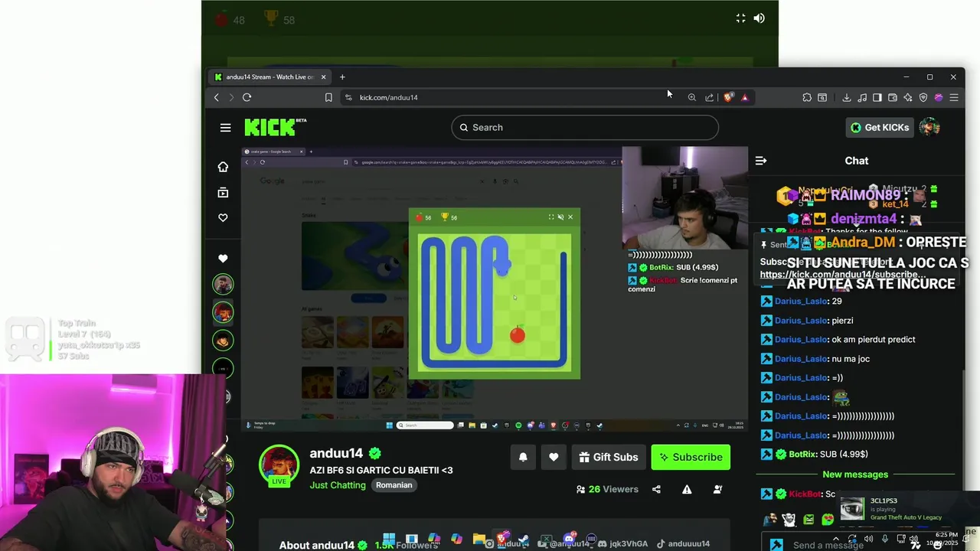Open a new browser tab
980x551 pixels.
(342, 77)
